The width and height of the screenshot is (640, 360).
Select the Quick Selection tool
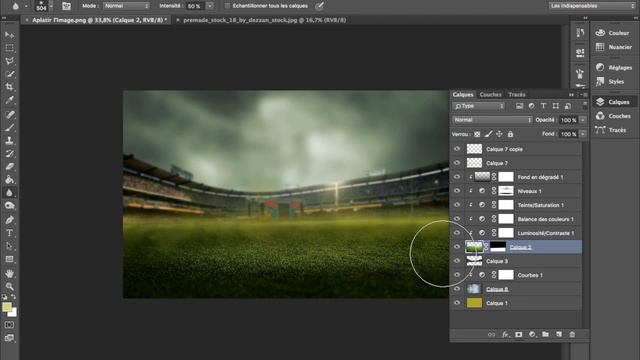9,74
